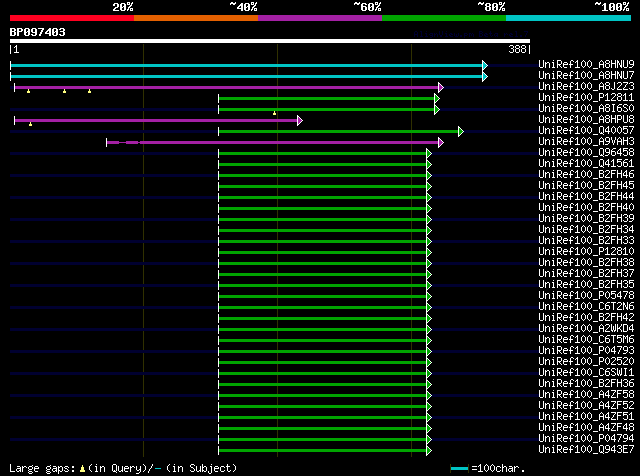Open UniRef100_P05478 entry
640x476 pixels.
point(586,296)
